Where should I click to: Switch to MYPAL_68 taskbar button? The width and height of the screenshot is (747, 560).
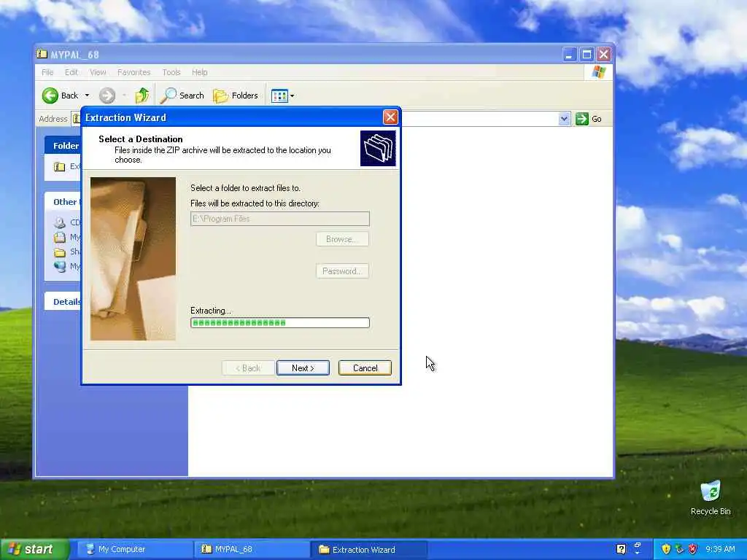coord(251,550)
